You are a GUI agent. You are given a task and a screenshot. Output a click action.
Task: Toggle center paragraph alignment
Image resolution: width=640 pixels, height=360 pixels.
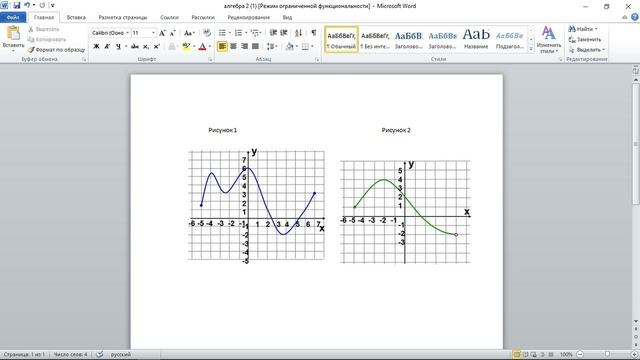coord(233,47)
